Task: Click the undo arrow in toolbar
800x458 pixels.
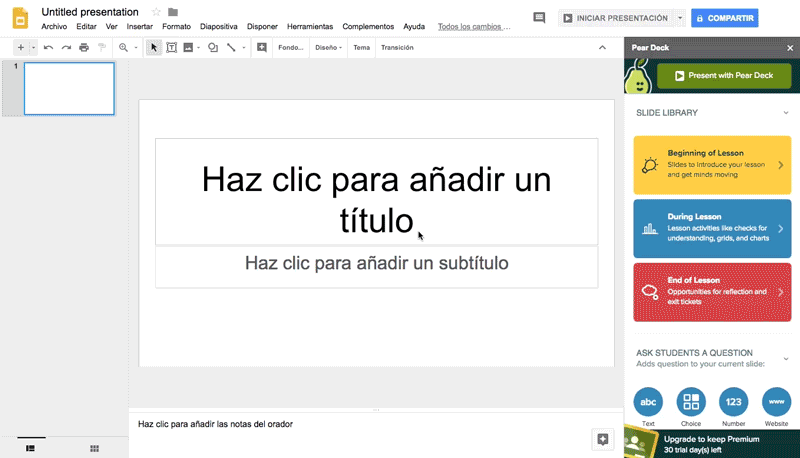Action: click(48, 48)
